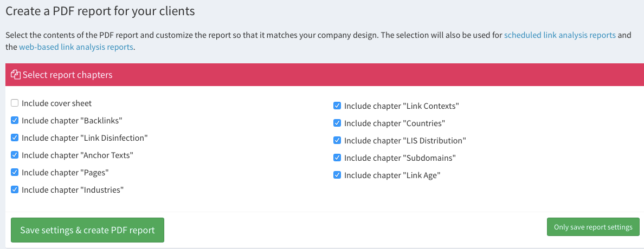Image resolution: width=644 pixels, height=249 pixels.
Task: Toggle the "Industries" chapter checkbox
Action: click(15, 189)
